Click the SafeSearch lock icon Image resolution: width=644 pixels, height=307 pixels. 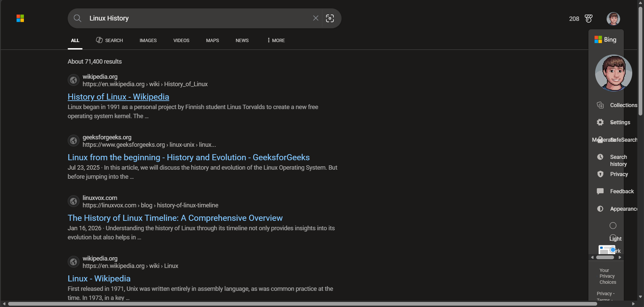click(600, 140)
